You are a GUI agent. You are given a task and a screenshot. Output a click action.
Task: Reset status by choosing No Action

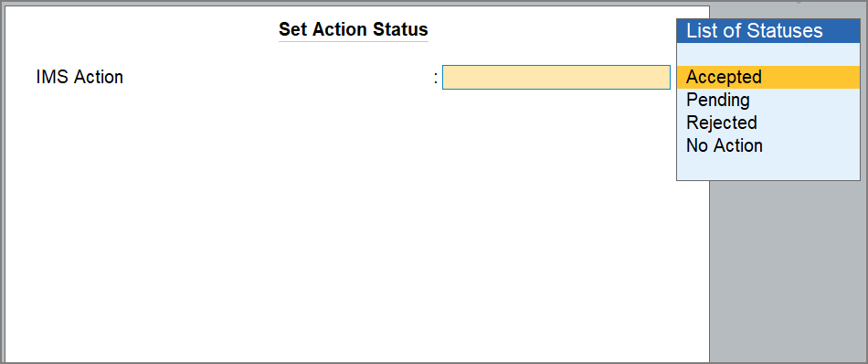pos(767,145)
